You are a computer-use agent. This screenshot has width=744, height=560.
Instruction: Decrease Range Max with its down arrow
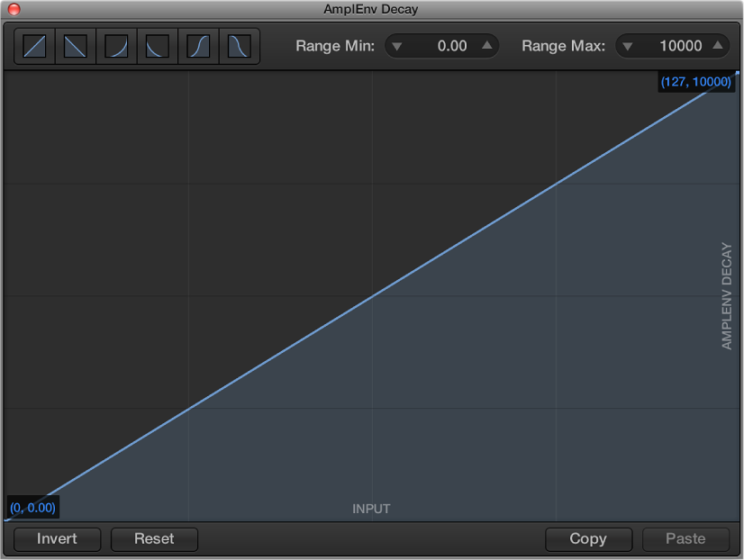[x=628, y=45]
